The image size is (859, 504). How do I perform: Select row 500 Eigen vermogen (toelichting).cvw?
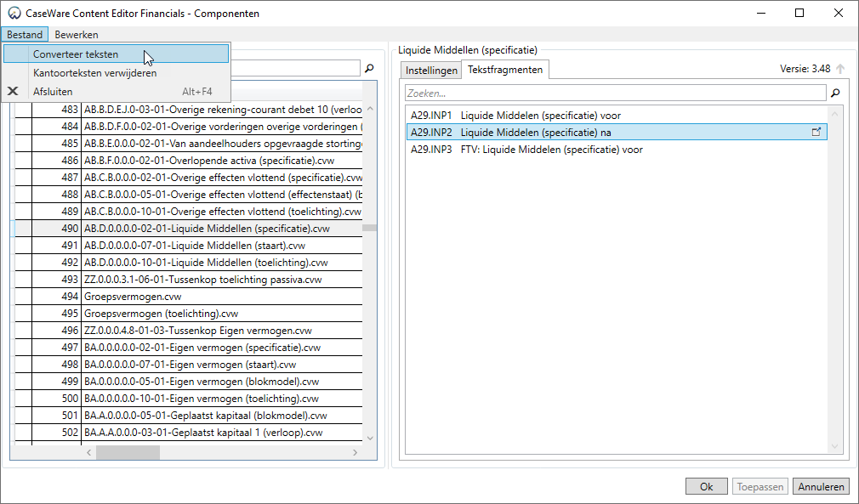pos(189,398)
